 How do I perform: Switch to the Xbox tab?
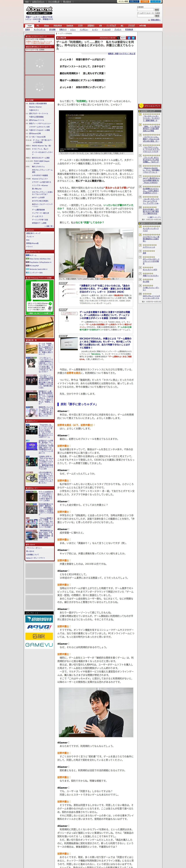click(47, 26)
